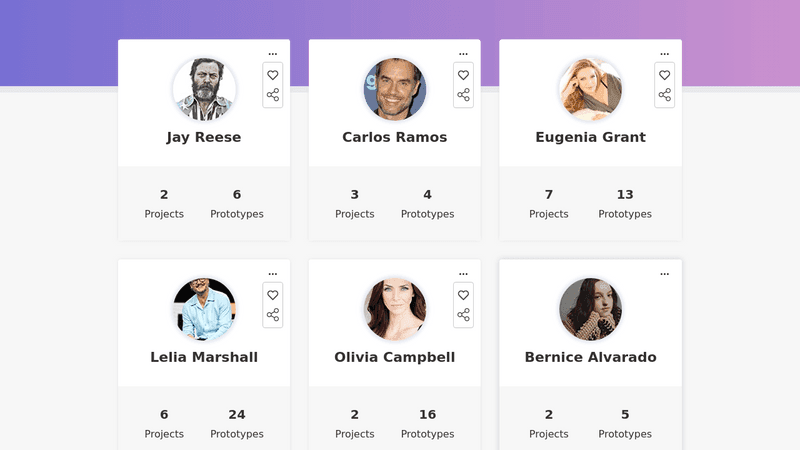
Task: Toggle the heart on Eugenia Grant's card
Action: pyautogui.click(x=665, y=75)
